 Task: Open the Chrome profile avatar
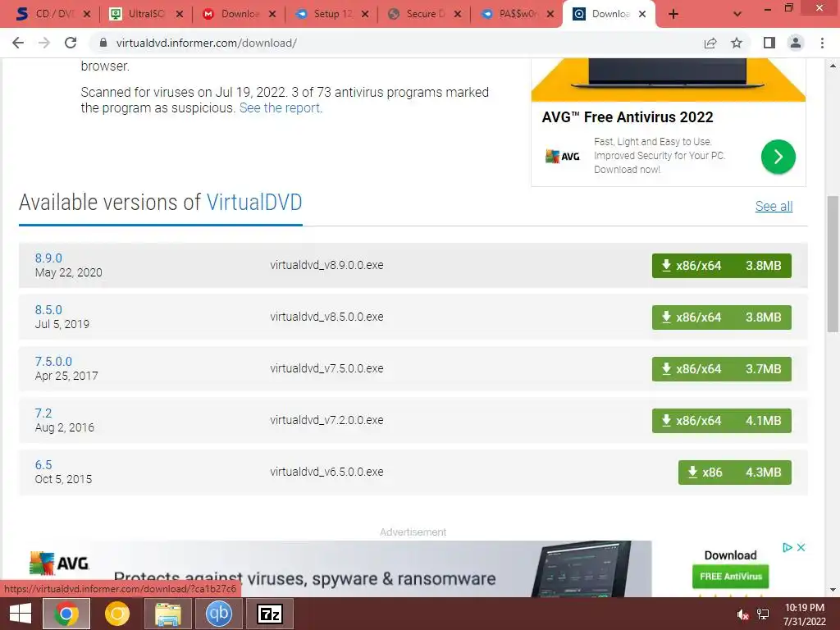click(796, 43)
